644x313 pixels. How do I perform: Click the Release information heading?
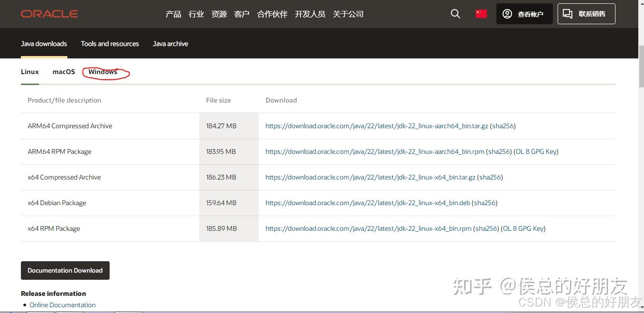point(53,294)
